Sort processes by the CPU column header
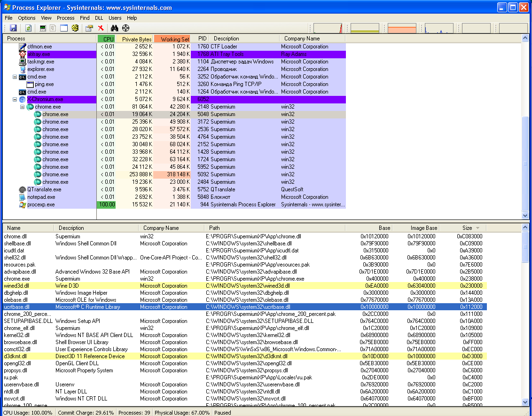Screen dimensions: 532x416 (x=106, y=39)
